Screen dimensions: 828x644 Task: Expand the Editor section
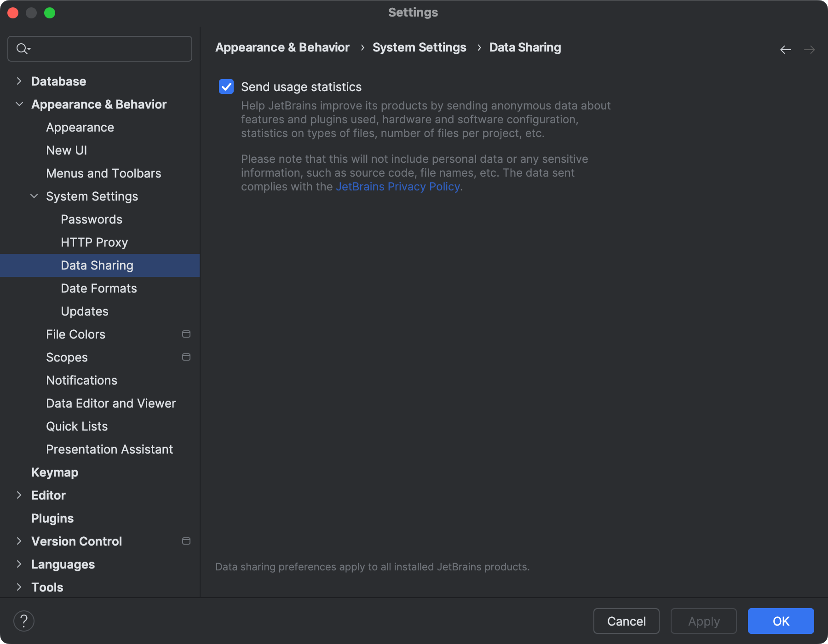(19, 495)
